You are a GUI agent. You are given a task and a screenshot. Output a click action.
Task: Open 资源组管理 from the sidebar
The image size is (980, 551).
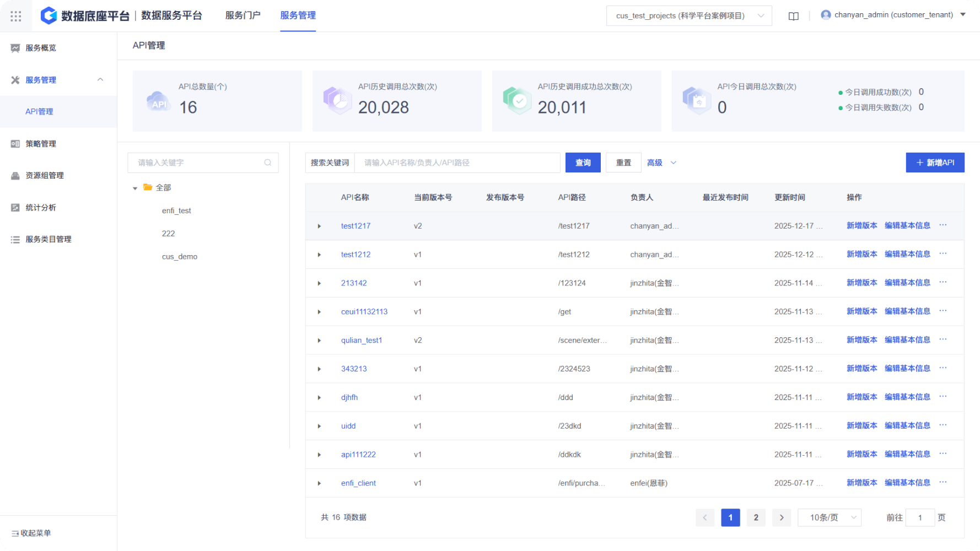[x=44, y=175]
